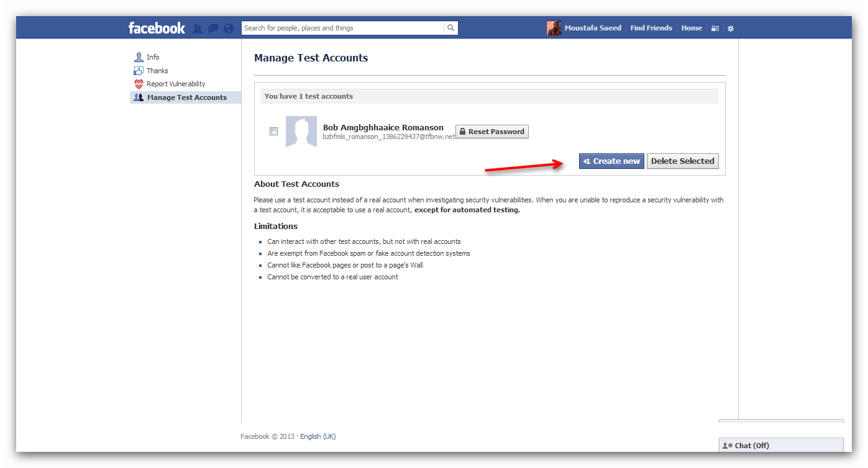Click the About Test Accounts heading
This screenshot has height=468, width=868.
point(296,184)
